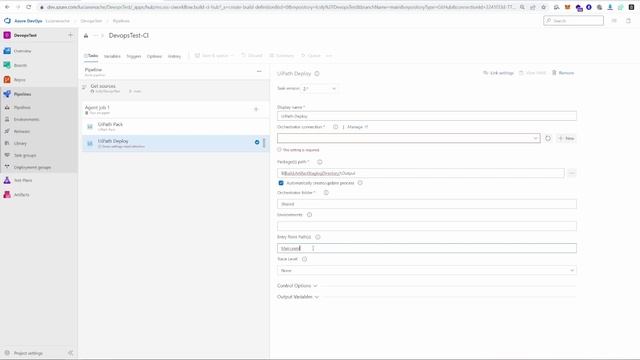Show info for UiPath Deploy title
The image size is (640, 360).
[317, 73]
